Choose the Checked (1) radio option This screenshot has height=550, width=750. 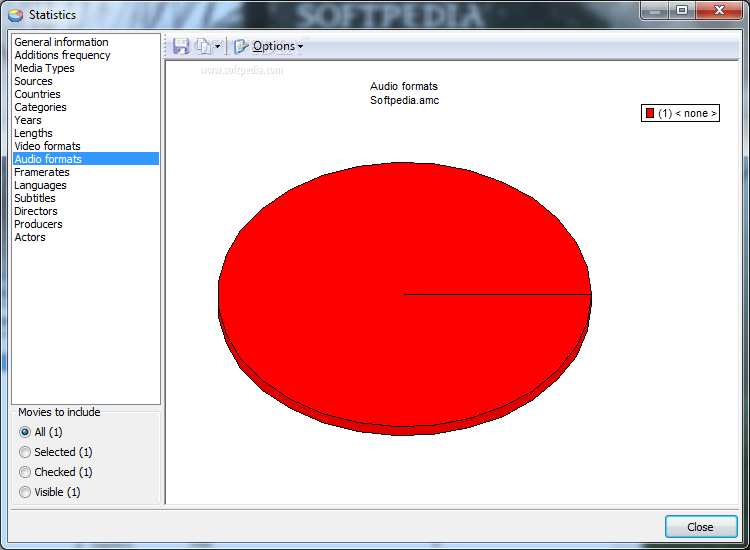[x=25, y=472]
